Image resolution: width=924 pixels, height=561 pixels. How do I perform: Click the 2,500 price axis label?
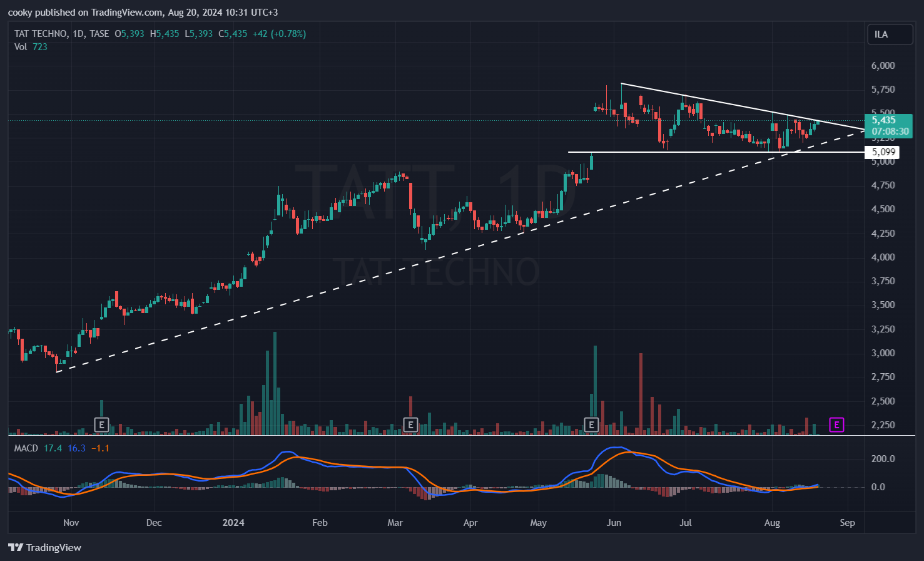[x=883, y=401]
